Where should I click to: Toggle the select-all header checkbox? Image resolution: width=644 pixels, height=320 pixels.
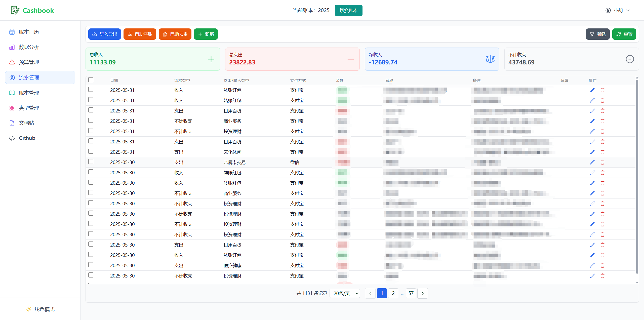(91, 80)
